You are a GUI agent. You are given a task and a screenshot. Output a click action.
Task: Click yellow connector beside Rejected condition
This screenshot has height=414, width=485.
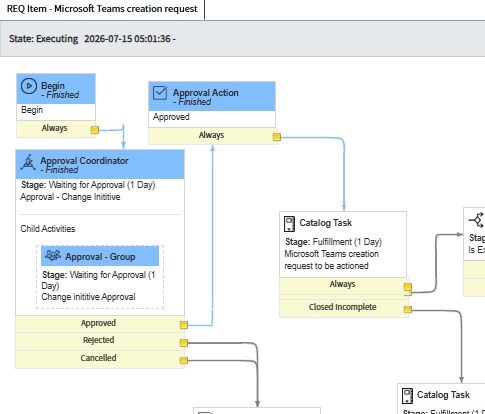184,343
